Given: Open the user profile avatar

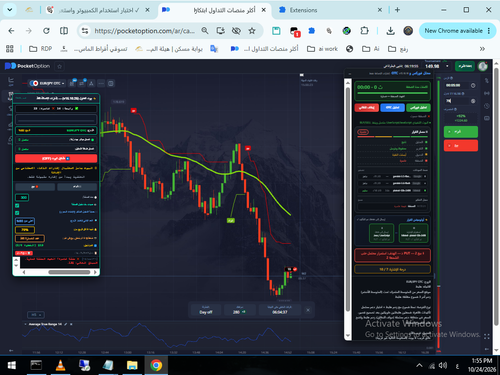Looking at the screenshot, I should pyautogui.click(x=482, y=66).
